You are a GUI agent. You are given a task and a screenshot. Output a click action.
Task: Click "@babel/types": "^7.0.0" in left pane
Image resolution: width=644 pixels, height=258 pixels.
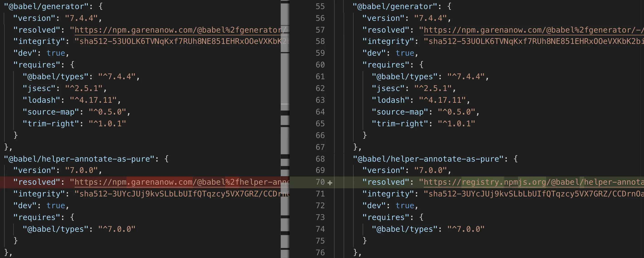pos(79,229)
